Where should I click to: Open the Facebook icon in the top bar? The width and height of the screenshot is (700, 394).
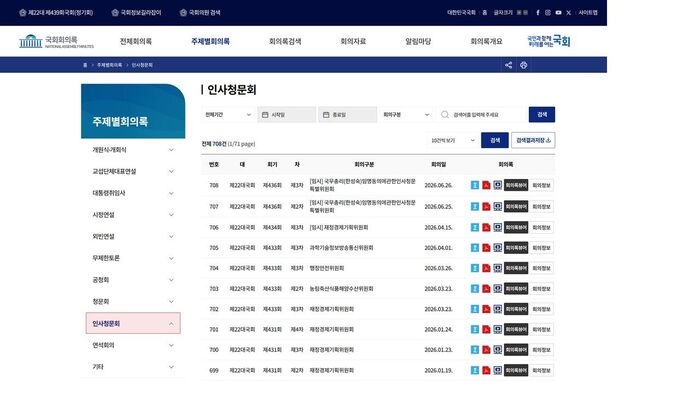[538, 12]
